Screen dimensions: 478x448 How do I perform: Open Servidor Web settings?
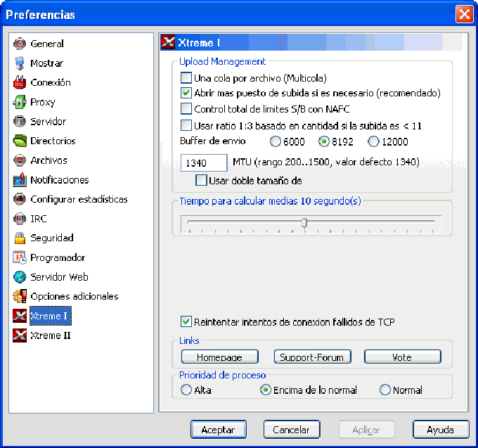tap(59, 277)
